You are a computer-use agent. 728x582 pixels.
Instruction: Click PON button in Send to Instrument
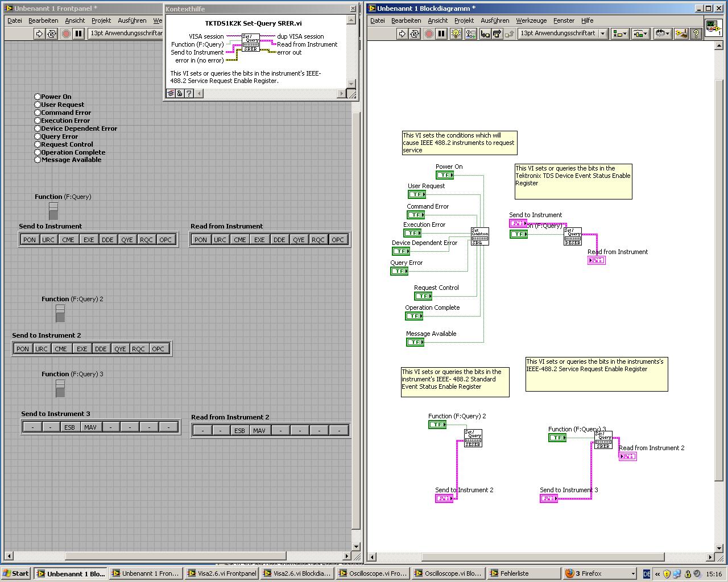30,239
